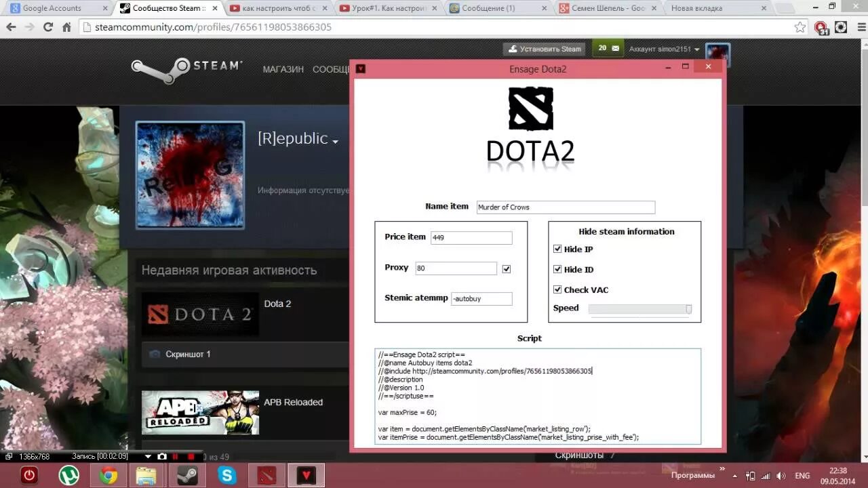Click the Chrome reload page icon
The height and width of the screenshot is (488, 868).
pyautogui.click(x=47, y=27)
